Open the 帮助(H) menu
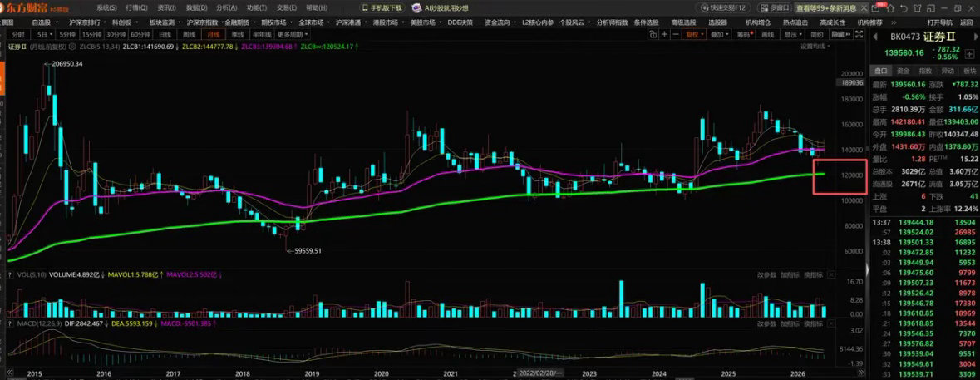 (x=317, y=8)
